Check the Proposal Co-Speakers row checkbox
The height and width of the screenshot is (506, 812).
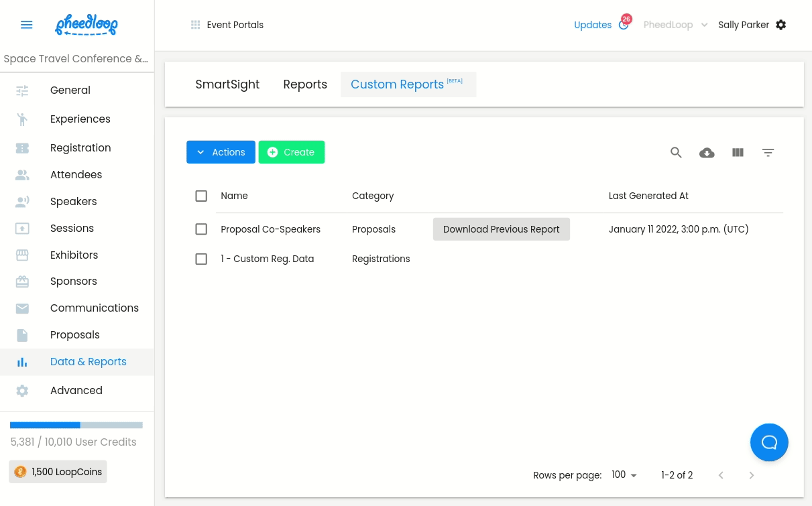[201, 229]
